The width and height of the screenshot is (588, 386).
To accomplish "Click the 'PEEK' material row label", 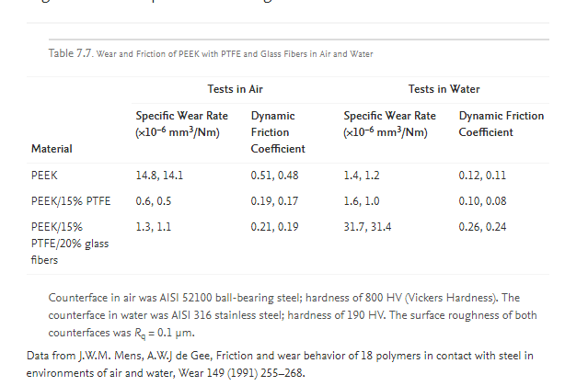I will (43, 175).
